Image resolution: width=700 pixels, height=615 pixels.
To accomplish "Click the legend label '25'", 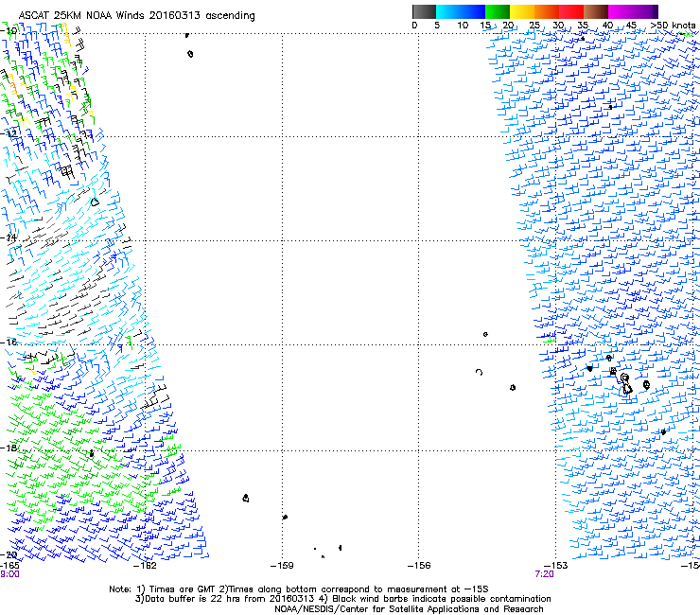I will tap(534, 26).
